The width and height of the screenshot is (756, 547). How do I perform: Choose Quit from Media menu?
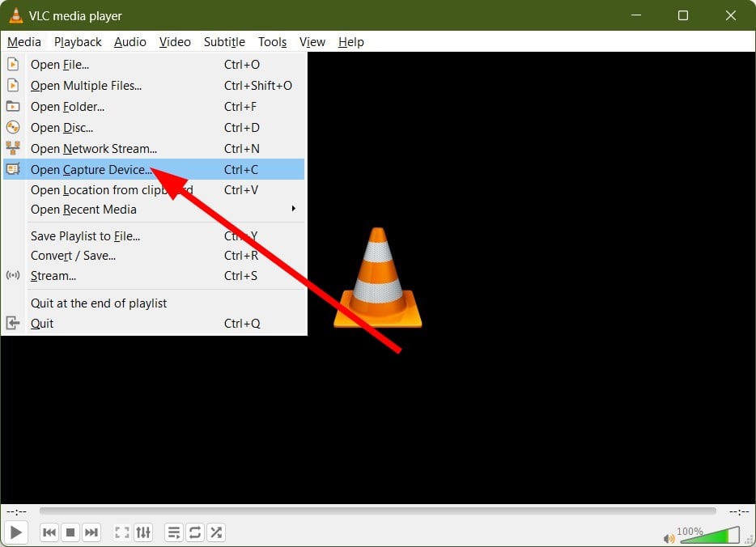[154, 324]
